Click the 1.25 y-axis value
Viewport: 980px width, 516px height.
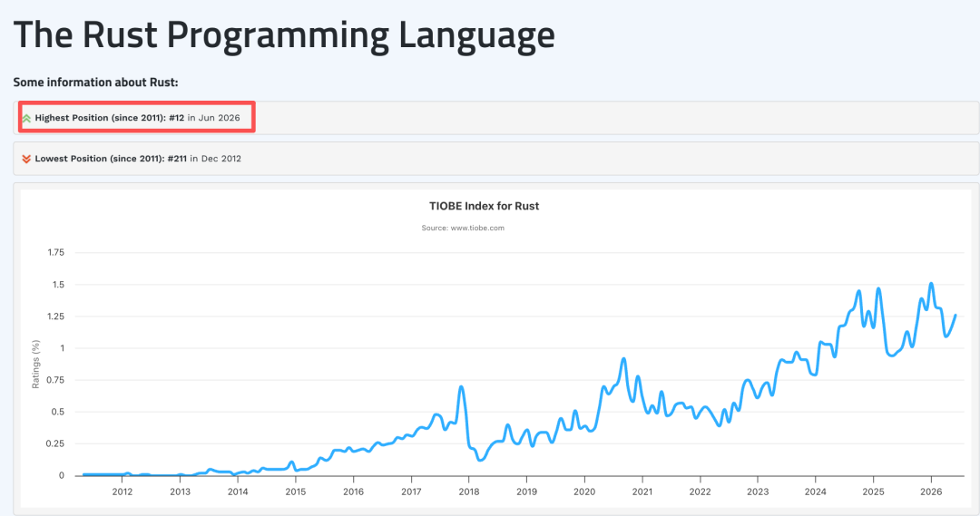click(55, 316)
